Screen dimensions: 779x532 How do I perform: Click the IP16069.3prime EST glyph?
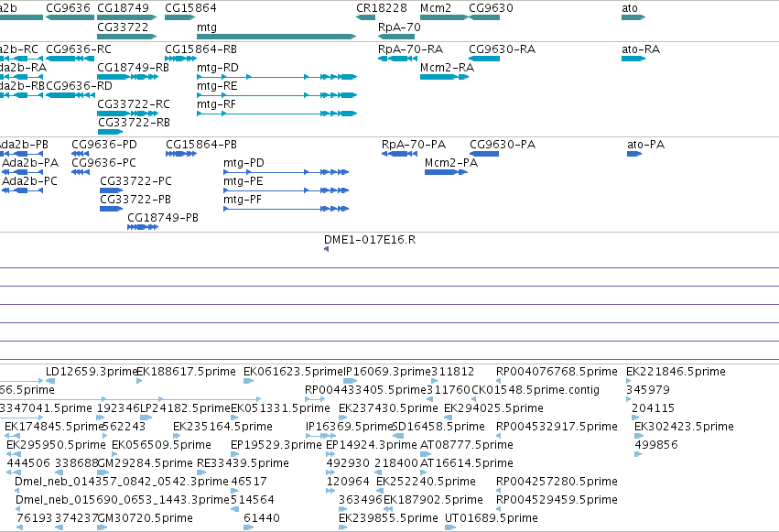point(350,381)
